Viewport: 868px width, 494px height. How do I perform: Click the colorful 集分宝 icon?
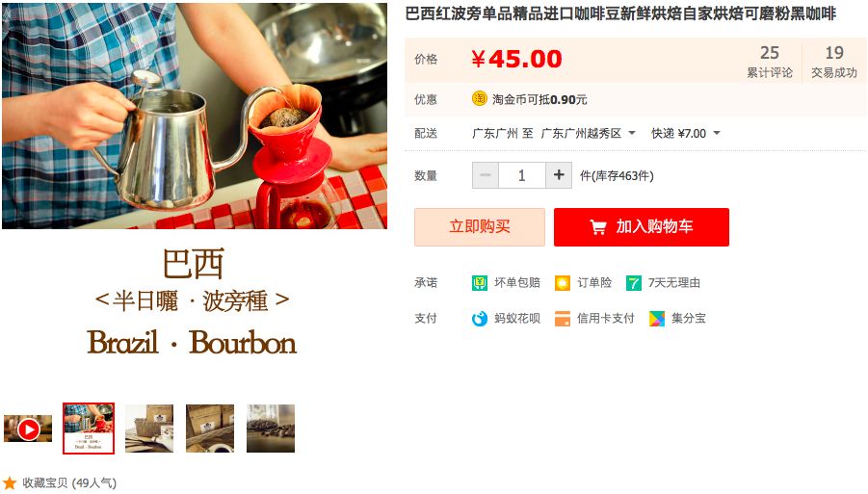tap(656, 319)
